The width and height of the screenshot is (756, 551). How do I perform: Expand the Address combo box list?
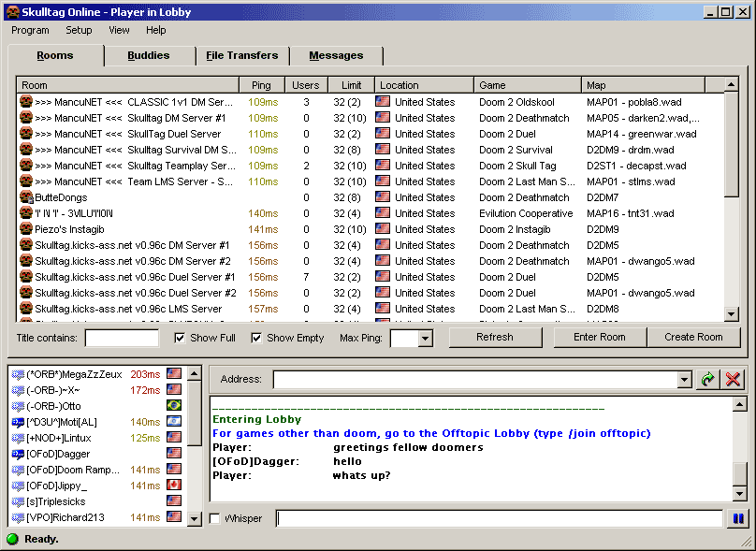684,379
